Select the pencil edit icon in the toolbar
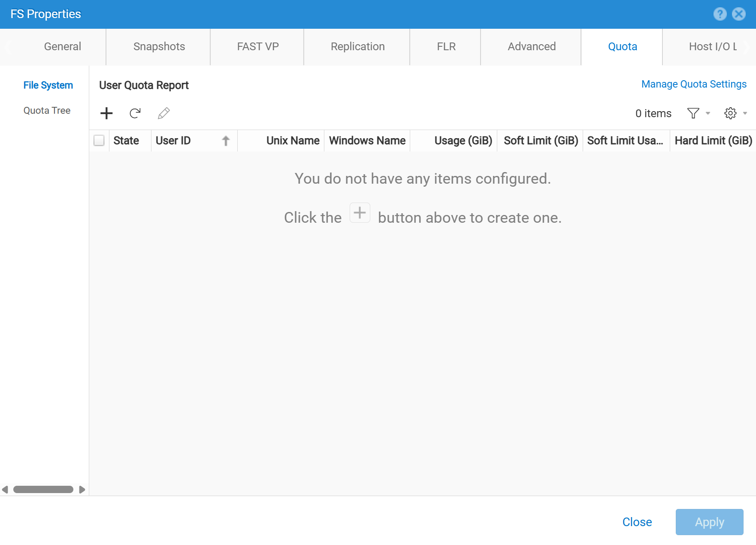 (163, 113)
